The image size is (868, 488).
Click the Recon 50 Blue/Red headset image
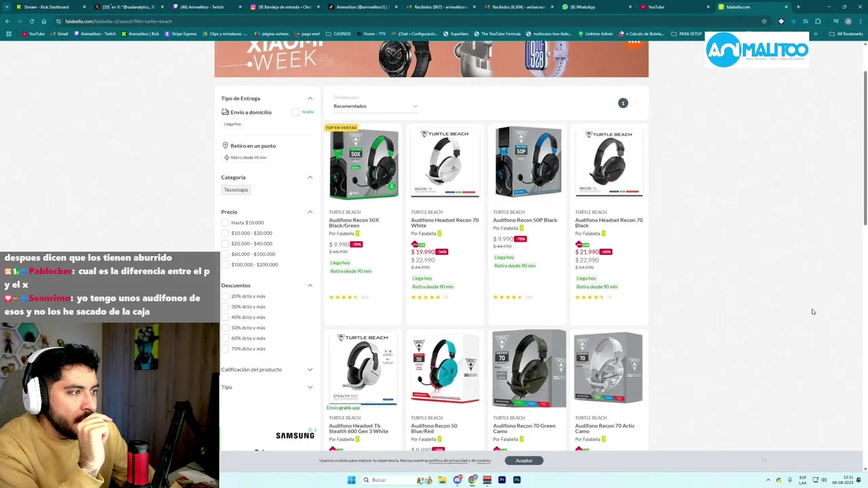[445, 368]
